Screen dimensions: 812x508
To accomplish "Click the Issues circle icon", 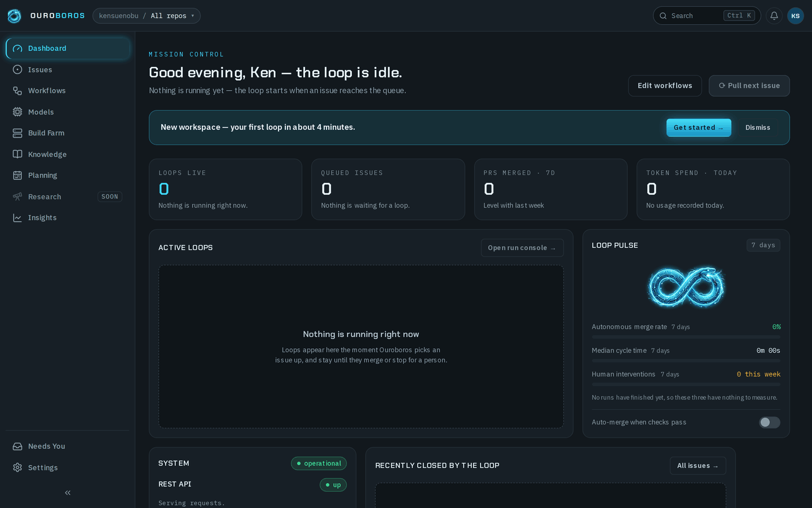I will (17, 69).
